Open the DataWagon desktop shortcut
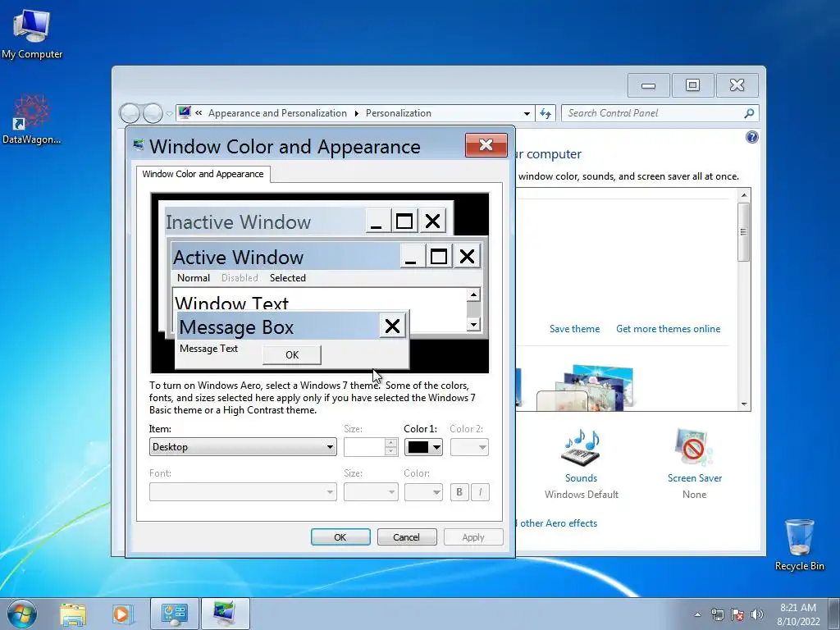The image size is (840, 630). pos(32,119)
